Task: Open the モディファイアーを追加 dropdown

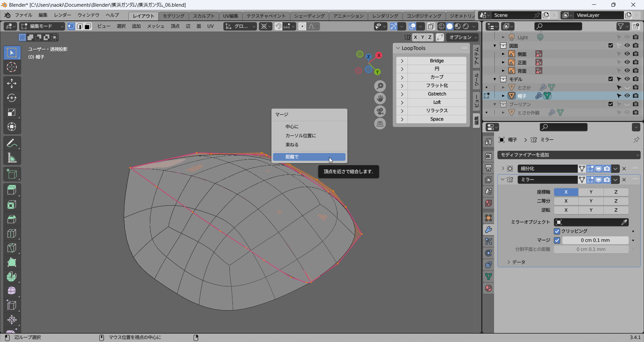Action: (569, 155)
